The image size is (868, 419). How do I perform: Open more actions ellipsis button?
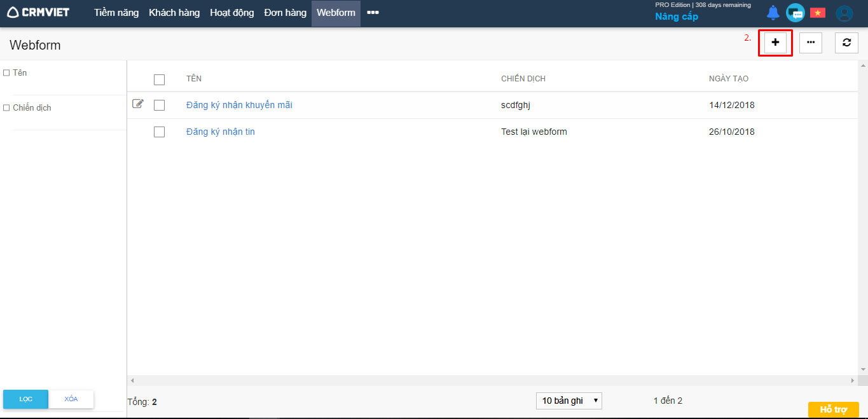coord(811,43)
